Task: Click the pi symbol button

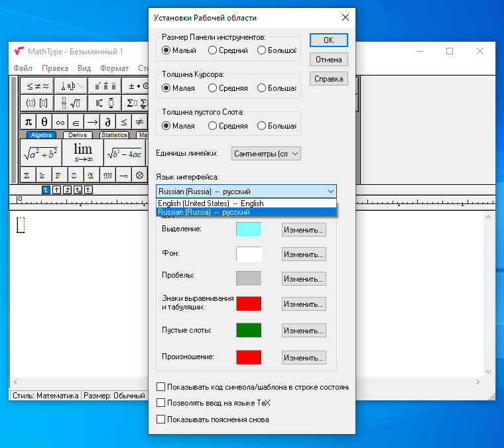Action: pos(29,122)
